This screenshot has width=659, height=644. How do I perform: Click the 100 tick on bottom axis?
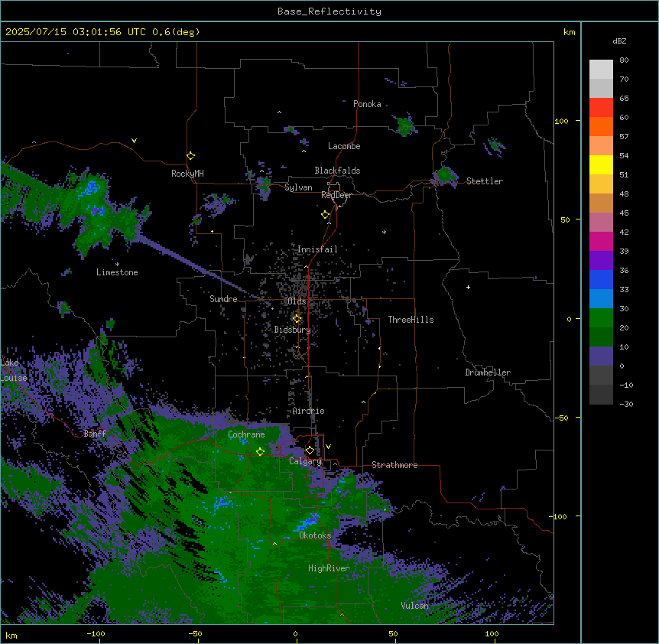492,633
